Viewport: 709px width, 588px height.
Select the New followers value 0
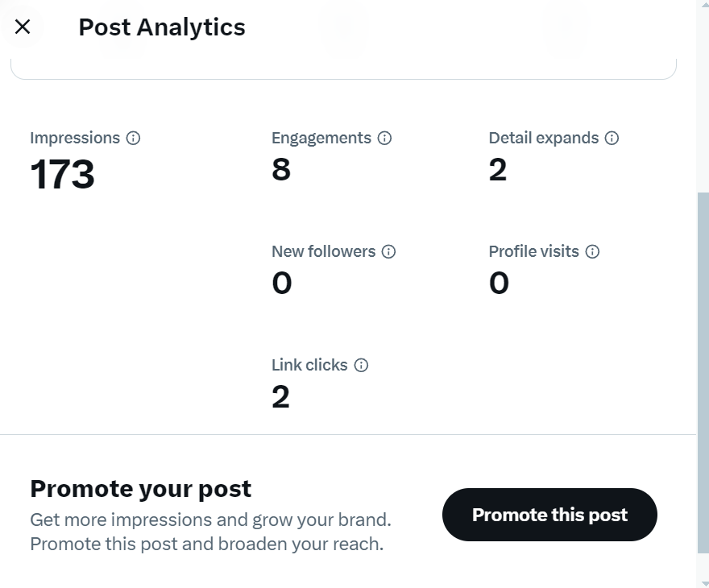[282, 284]
